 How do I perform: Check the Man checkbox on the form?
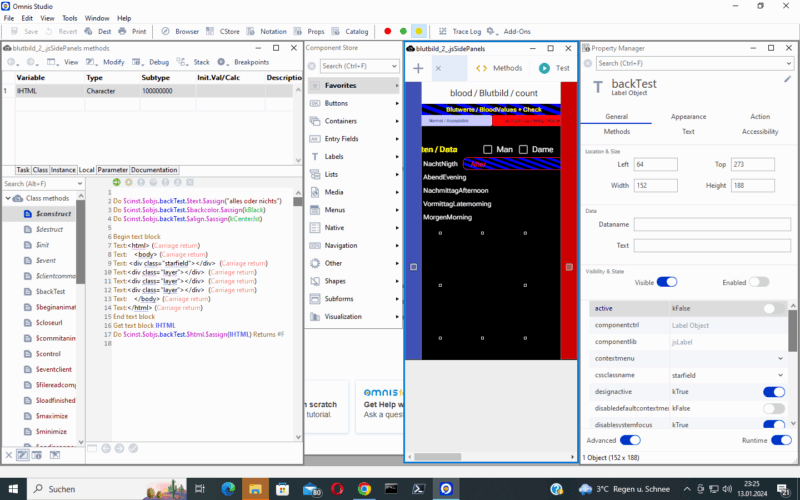(487, 149)
